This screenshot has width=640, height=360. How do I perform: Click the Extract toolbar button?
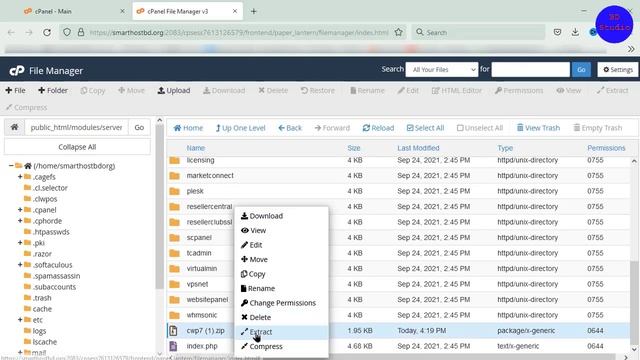pyautogui.click(x=612, y=90)
